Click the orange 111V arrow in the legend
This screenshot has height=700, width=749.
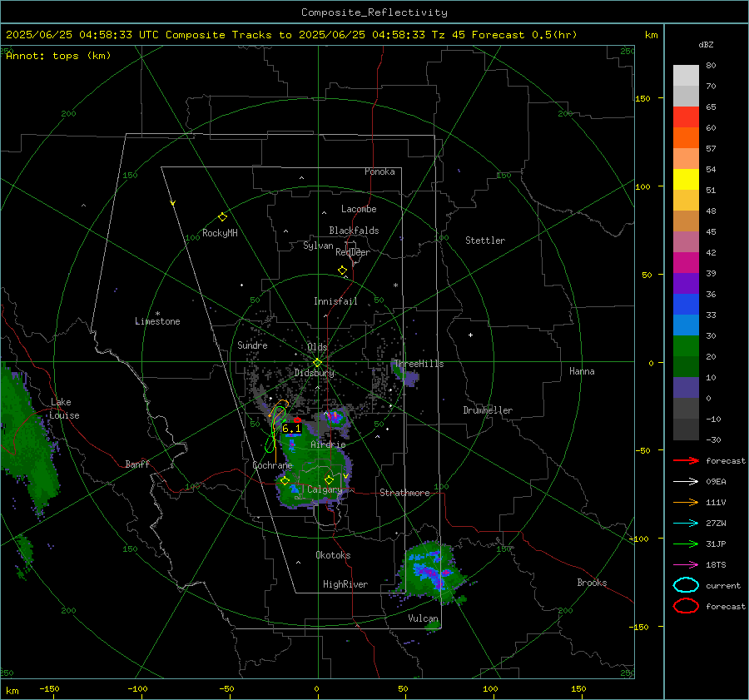click(x=686, y=502)
